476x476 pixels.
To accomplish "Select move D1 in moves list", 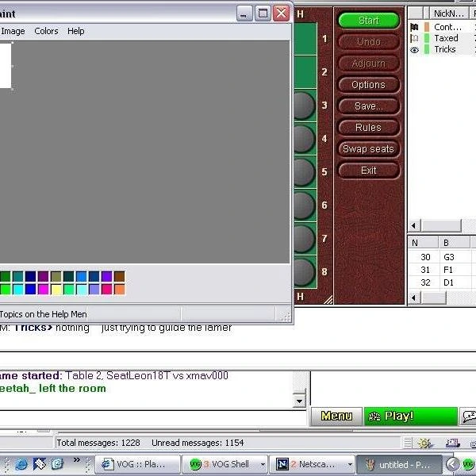I will [448, 282].
